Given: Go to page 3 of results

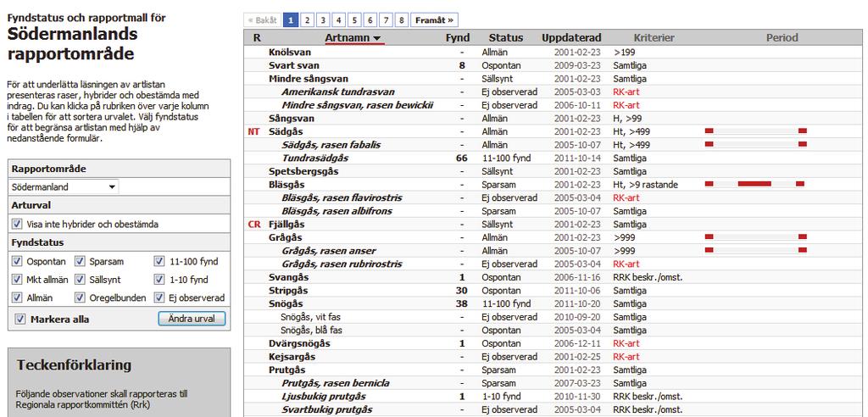Looking at the screenshot, I should [323, 20].
